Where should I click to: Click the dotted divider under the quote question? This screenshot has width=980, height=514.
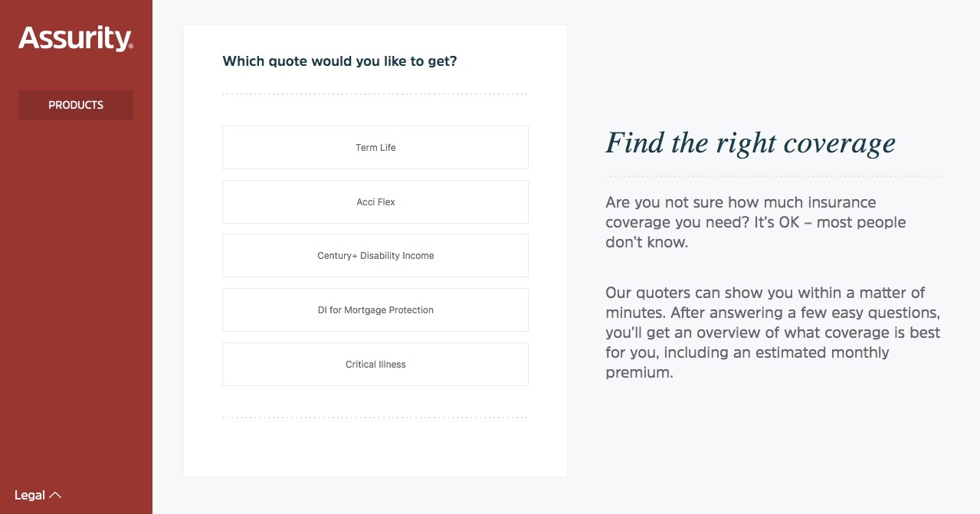tap(375, 94)
